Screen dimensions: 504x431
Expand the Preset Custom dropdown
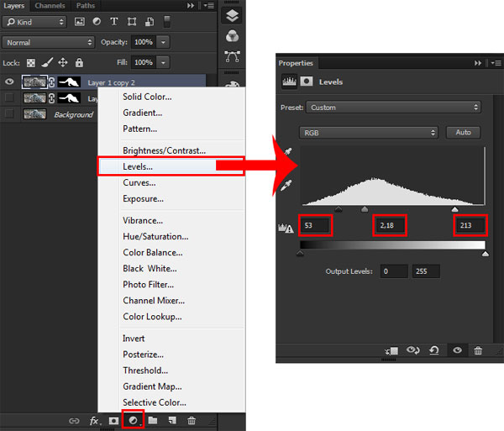(x=393, y=108)
